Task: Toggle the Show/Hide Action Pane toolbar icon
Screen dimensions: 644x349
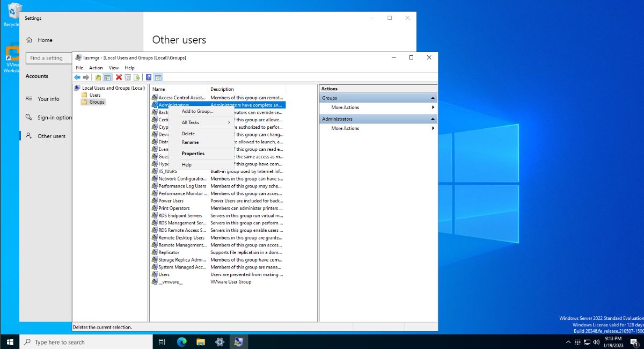Action: [158, 78]
